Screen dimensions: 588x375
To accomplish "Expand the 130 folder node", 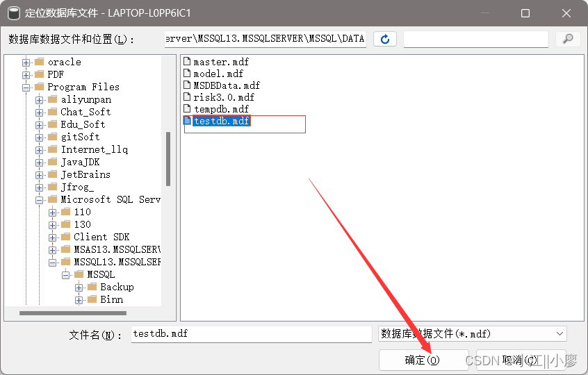I will 53,225.
